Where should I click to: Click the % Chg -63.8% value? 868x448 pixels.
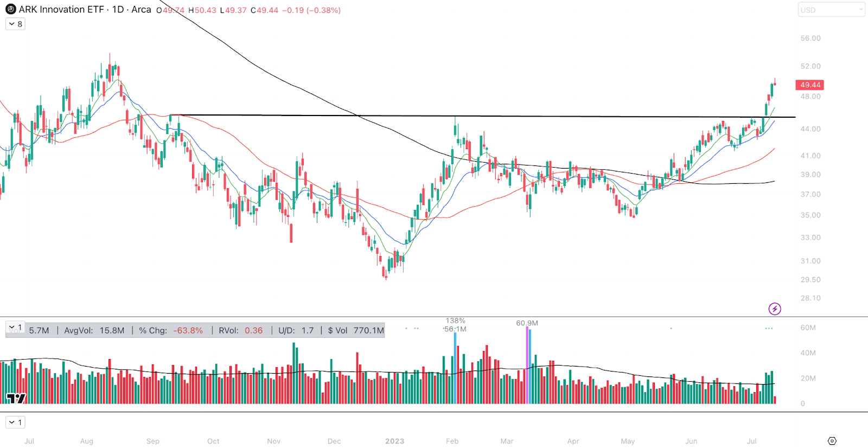171,330
